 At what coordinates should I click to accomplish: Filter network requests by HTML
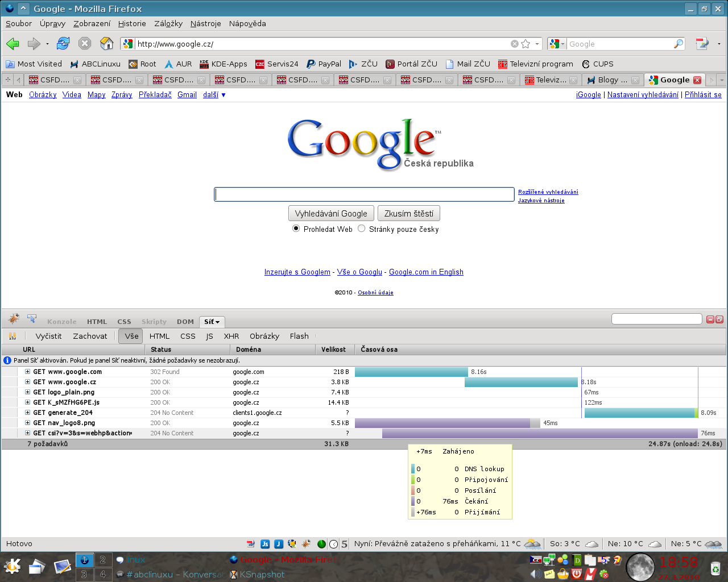(x=159, y=336)
